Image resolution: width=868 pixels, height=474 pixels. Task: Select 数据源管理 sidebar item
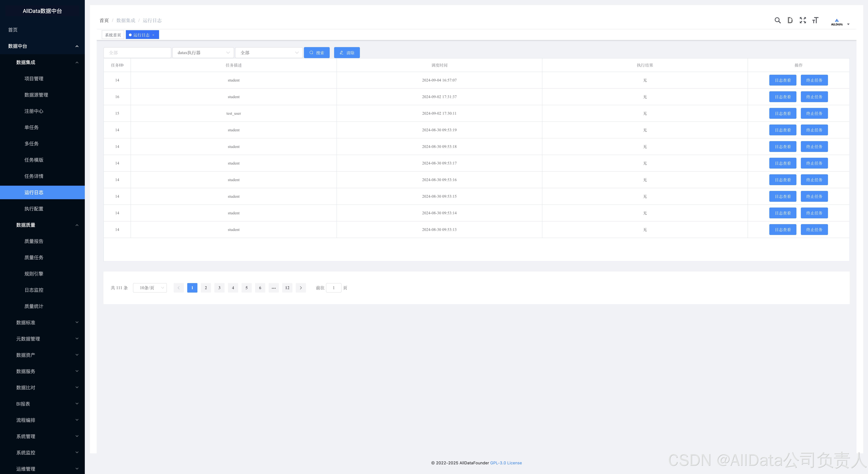point(36,95)
